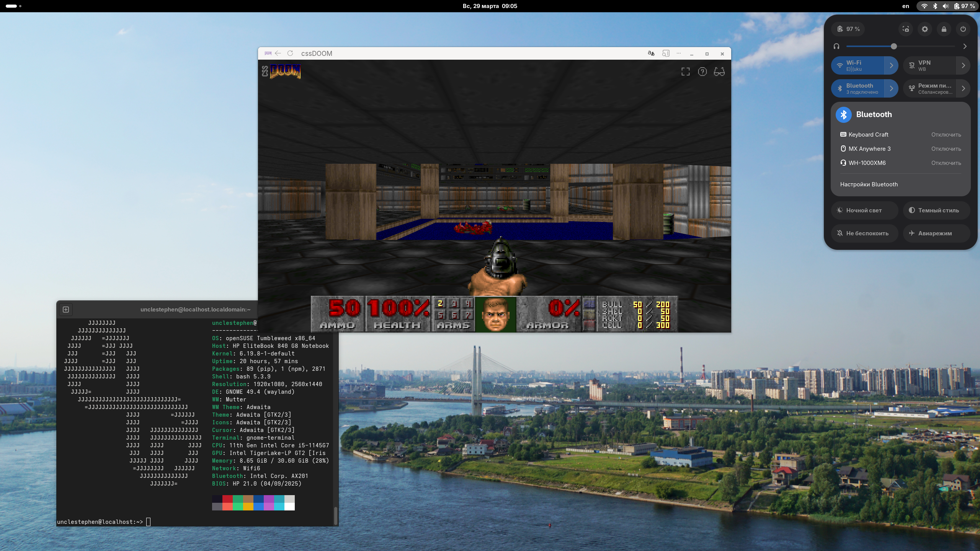The height and width of the screenshot is (551, 980).
Task: Disconnect the WH-1000XM6 headphones
Action: [946, 163]
